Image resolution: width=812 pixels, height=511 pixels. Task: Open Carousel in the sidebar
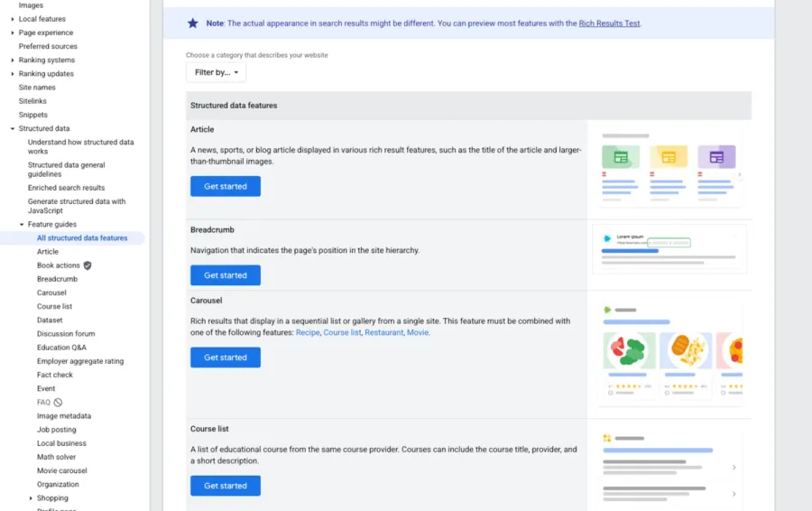pos(51,293)
